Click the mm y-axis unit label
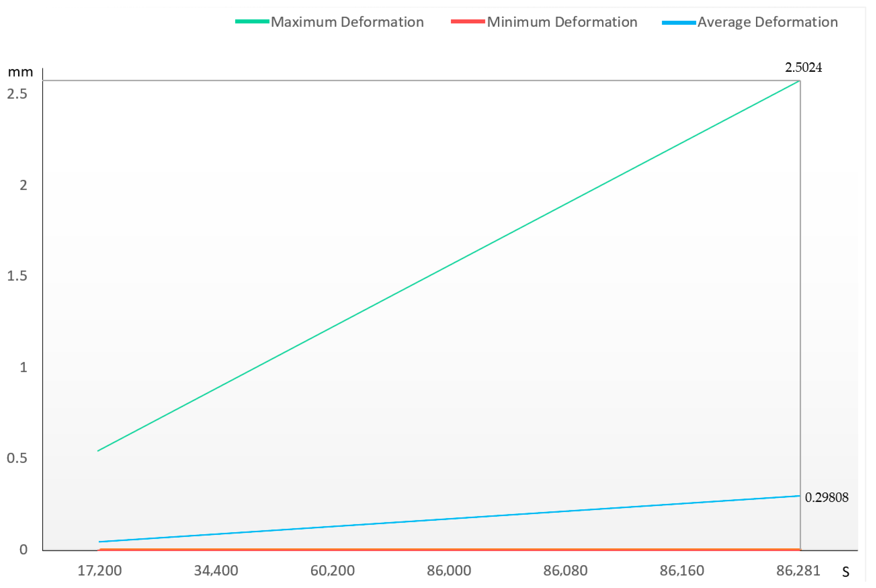This screenshot has height=588, width=876. 20,72
